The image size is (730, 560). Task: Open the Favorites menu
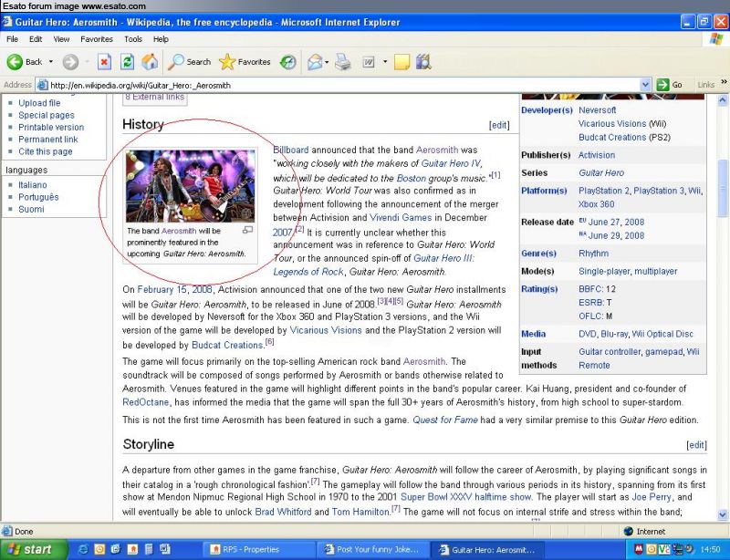click(x=97, y=39)
